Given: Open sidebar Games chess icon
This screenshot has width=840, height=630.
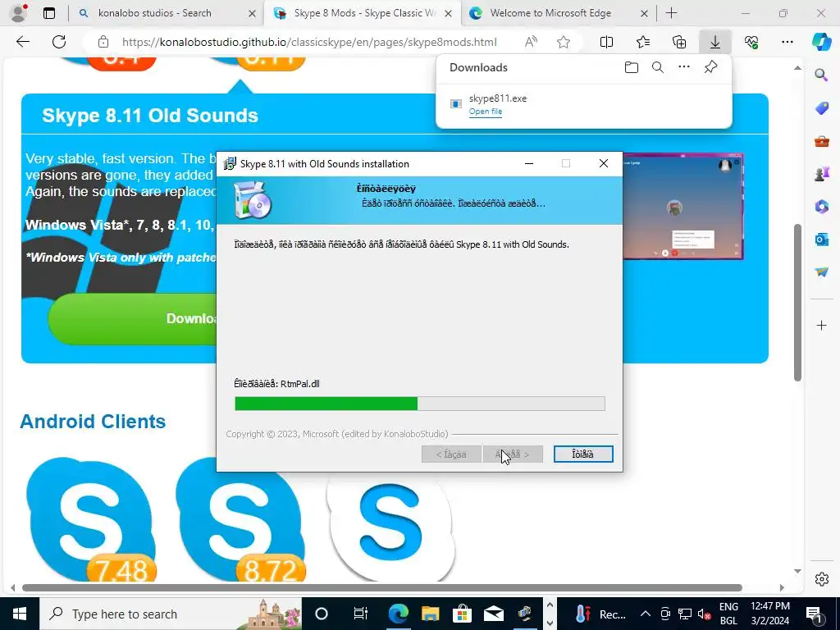Looking at the screenshot, I should tap(821, 174).
